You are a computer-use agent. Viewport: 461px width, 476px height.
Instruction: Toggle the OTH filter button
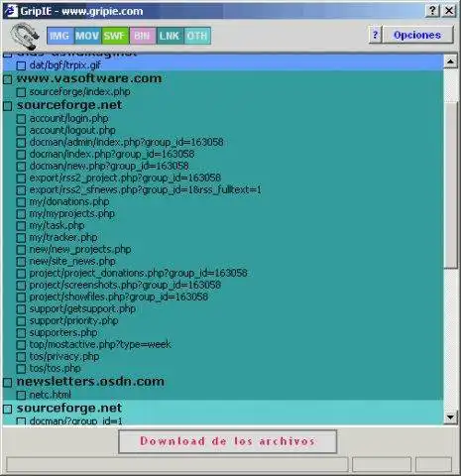coord(197,36)
